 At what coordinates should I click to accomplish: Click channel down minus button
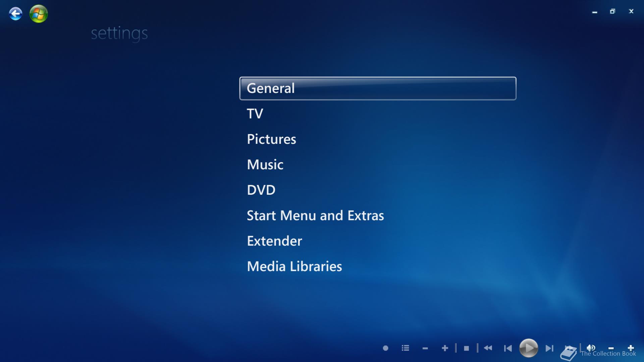tap(425, 349)
